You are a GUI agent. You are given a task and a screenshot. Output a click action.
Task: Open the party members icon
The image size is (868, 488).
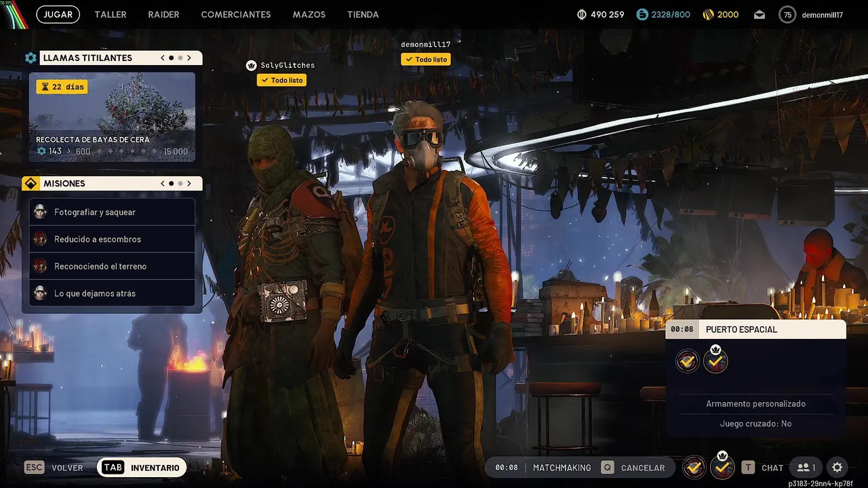click(806, 468)
